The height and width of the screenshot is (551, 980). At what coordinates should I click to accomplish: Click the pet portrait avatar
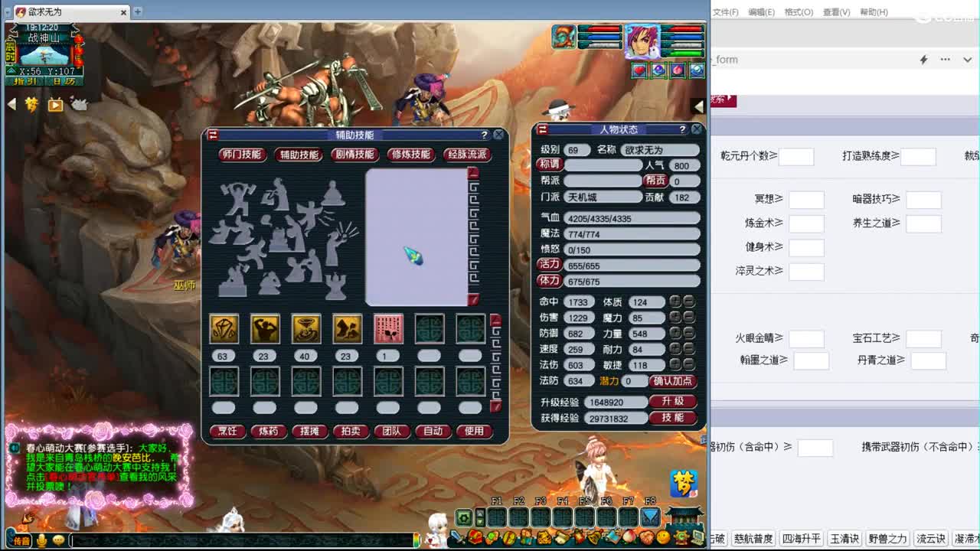point(564,37)
